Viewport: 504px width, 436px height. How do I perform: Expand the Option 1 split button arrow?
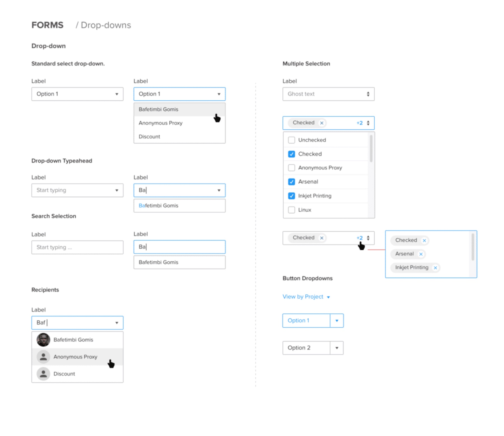(x=337, y=321)
